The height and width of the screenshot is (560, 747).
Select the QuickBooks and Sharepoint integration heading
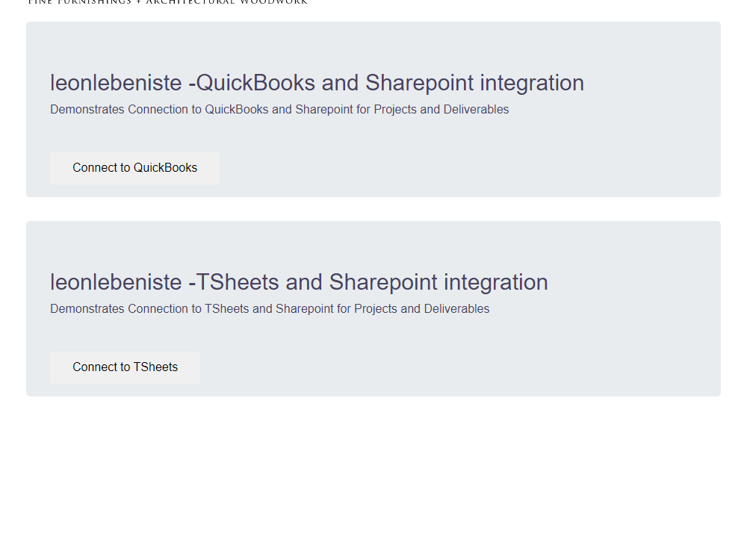click(x=317, y=84)
